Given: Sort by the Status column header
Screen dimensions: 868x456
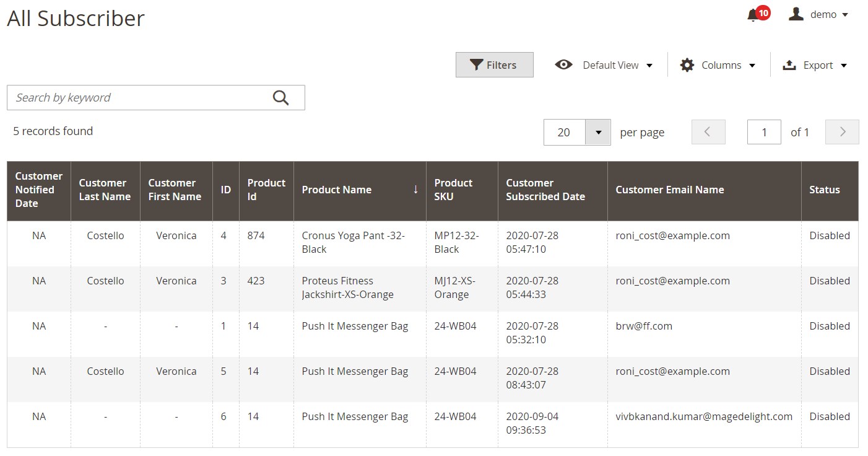Looking at the screenshot, I should coord(824,190).
